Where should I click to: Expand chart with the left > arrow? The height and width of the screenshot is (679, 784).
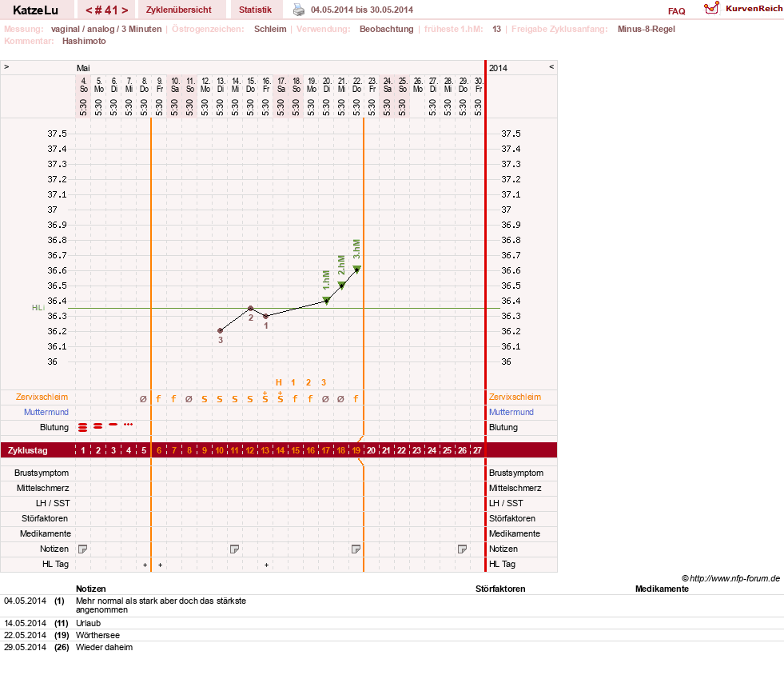6,66
